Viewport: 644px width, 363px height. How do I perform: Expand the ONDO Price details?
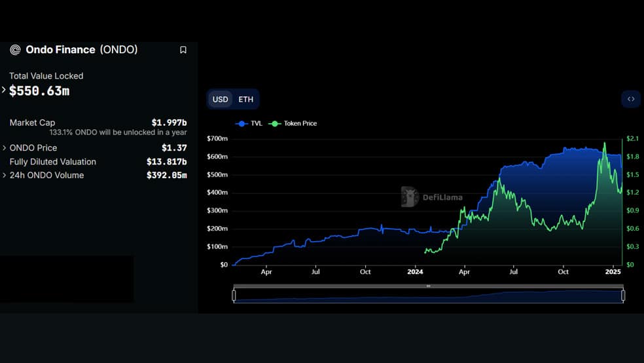tap(4, 147)
